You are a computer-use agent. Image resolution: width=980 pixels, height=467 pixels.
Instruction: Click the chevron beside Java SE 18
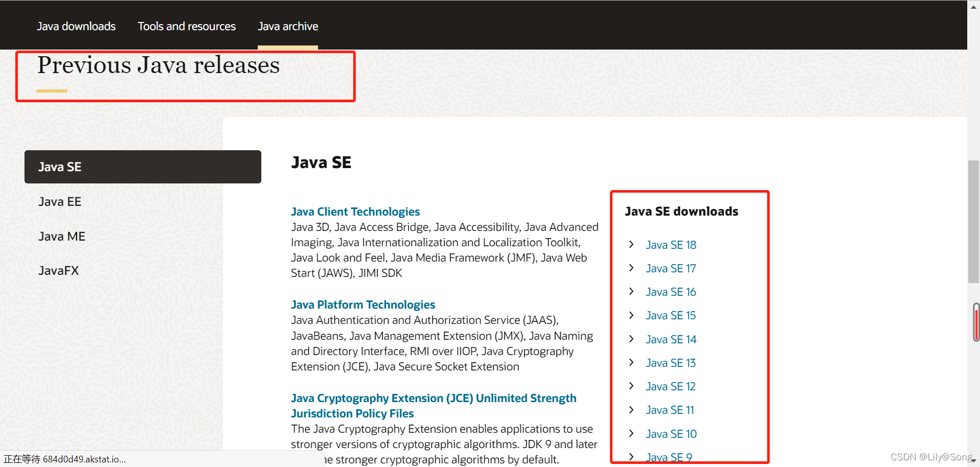click(x=631, y=244)
